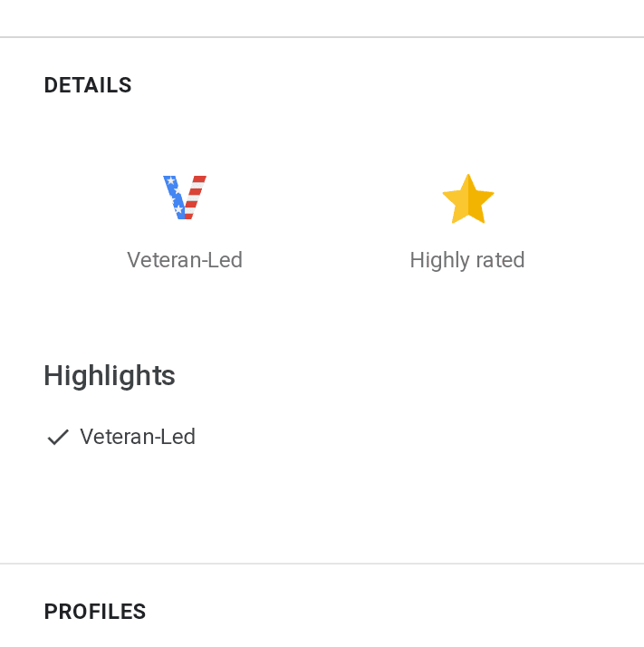Click the lighter left half of the star

click(457, 201)
